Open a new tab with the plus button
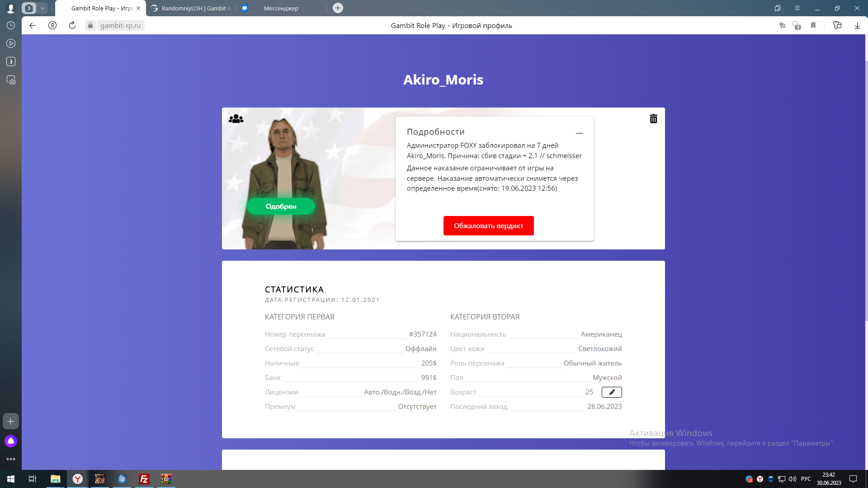 click(338, 8)
